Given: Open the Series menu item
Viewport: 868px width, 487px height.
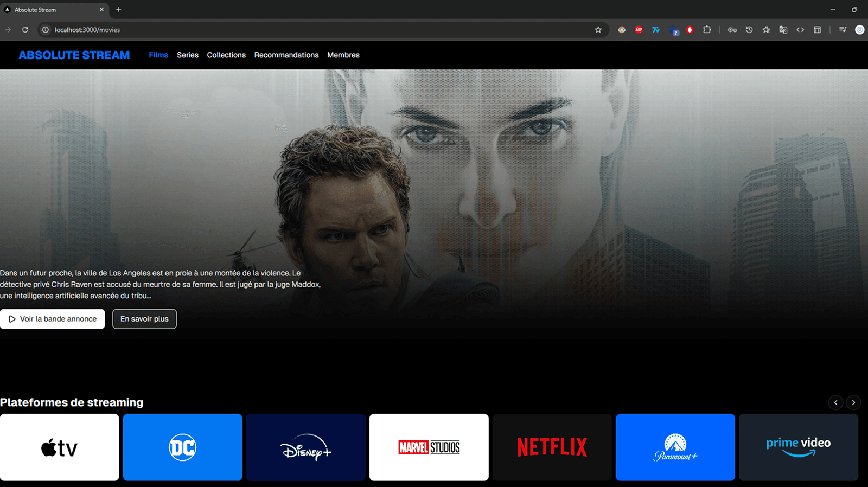Looking at the screenshot, I should (x=187, y=55).
